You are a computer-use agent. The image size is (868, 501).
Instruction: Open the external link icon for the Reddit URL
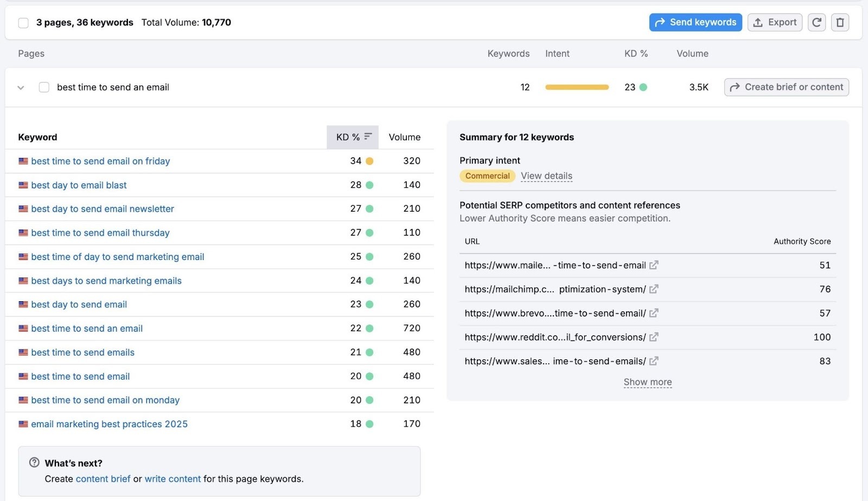(654, 337)
